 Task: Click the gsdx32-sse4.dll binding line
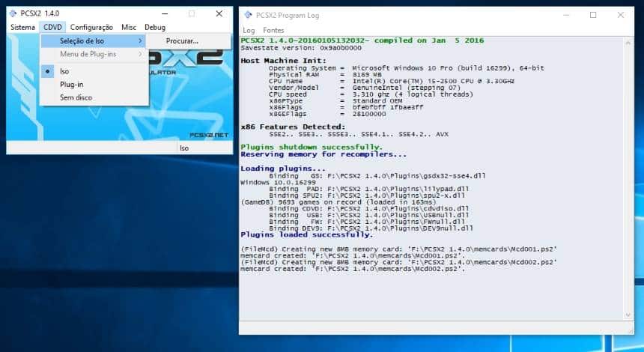click(377, 176)
